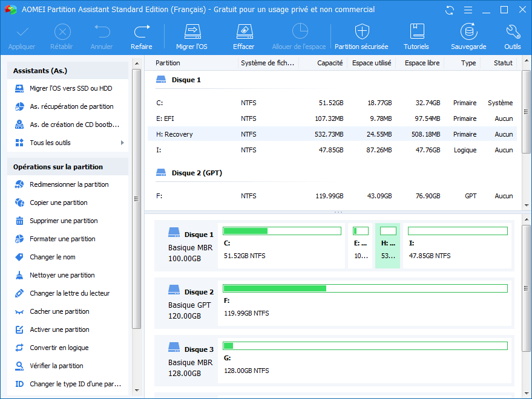Open the Partition sécurisée shield tool
This screenshot has width=532, height=399.
click(x=361, y=32)
